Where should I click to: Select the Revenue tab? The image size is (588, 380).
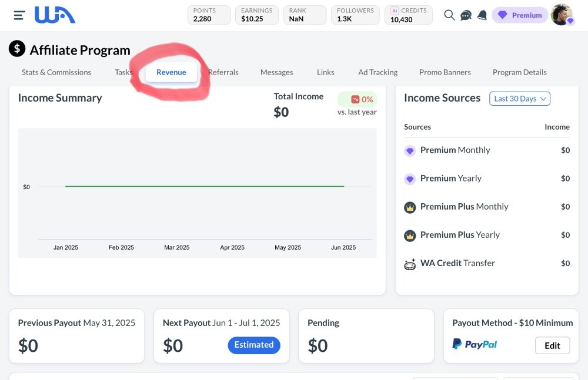point(171,72)
